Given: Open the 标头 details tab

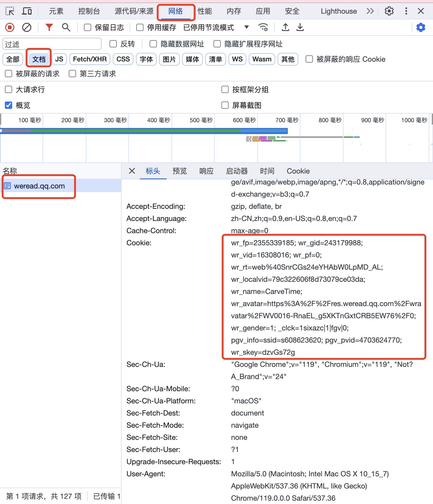Looking at the screenshot, I should tap(153, 171).
